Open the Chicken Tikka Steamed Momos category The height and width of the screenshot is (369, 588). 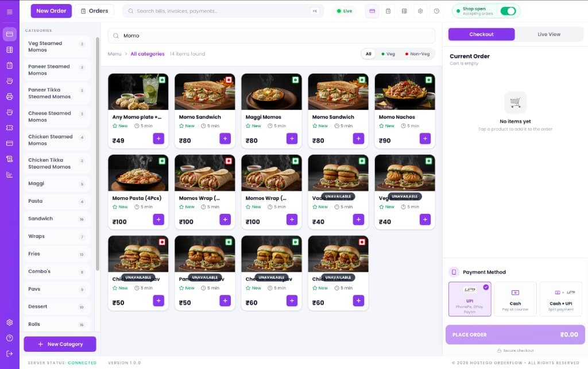(x=57, y=163)
